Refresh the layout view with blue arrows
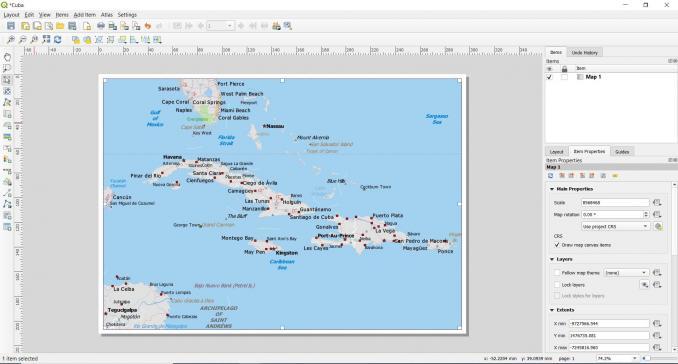This screenshot has height=364, width=678. 58,40
